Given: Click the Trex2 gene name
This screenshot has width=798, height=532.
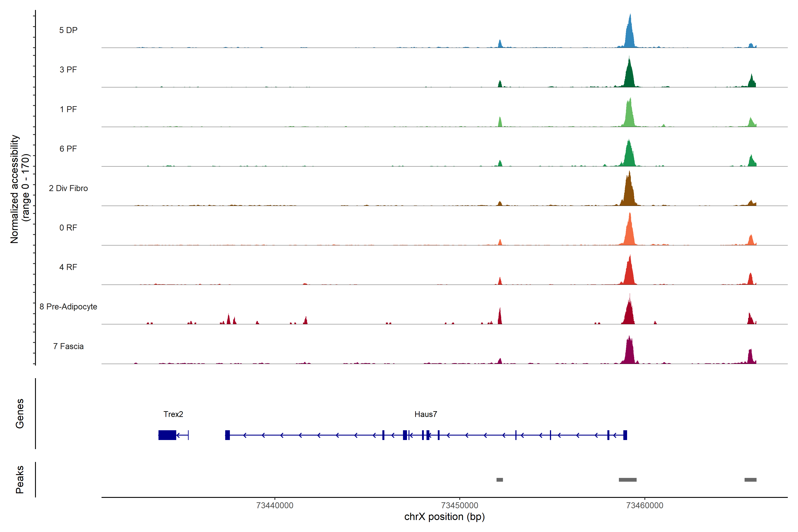Looking at the screenshot, I should [x=173, y=414].
